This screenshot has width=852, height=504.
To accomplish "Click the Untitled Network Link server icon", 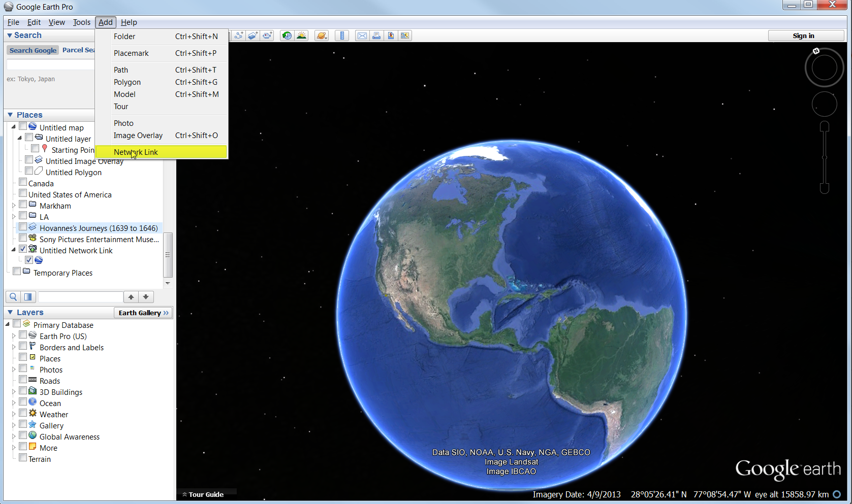I will pyautogui.click(x=33, y=249).
